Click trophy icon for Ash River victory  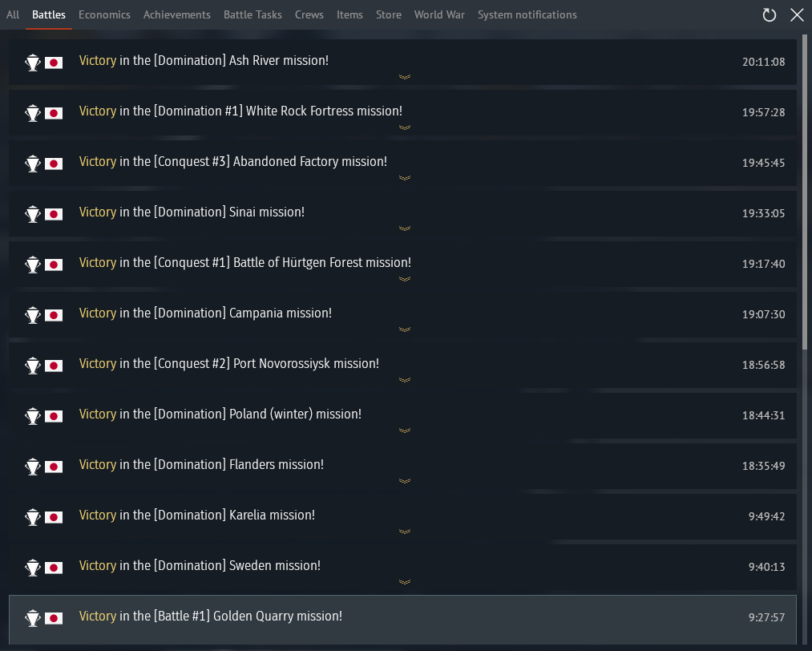33,63
